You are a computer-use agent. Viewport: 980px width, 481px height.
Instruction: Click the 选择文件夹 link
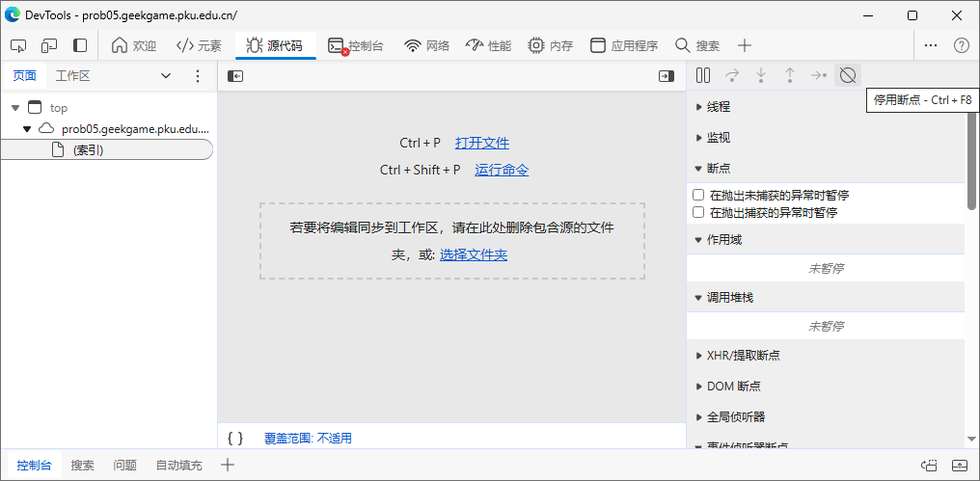click(473, 254)
